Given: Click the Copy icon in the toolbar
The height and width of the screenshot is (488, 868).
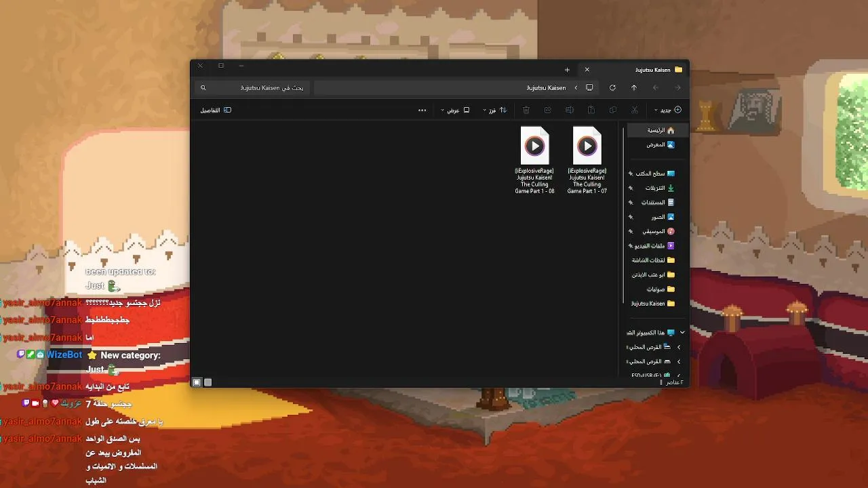Looking at the screenshot, I should pyautogui.click(x=613, y=110).
